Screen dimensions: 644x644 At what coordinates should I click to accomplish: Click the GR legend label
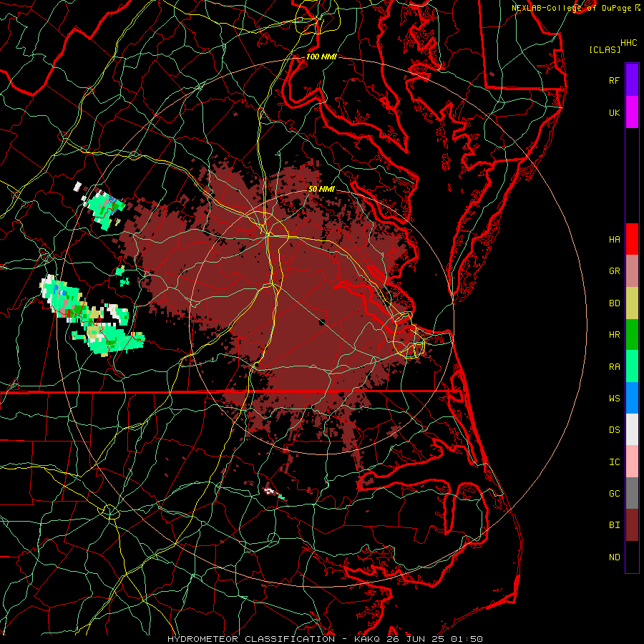pyautogui.click(x=614, y=271)
